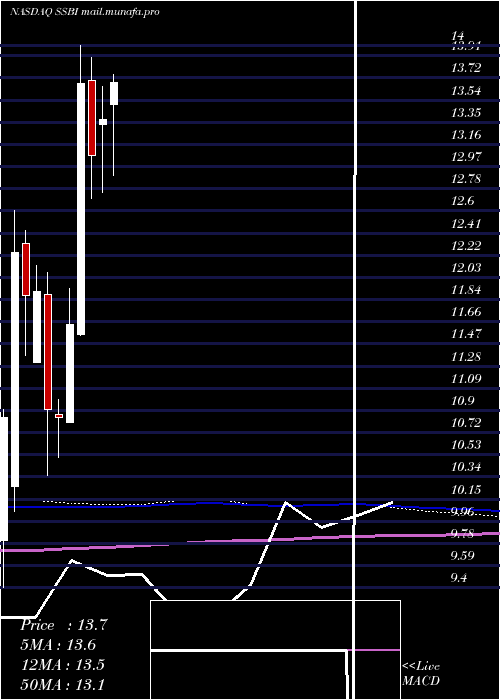Screen dimensions: 500x700
Task: Select the 9.59 price axis label
Action: click(x=462, y=556)
